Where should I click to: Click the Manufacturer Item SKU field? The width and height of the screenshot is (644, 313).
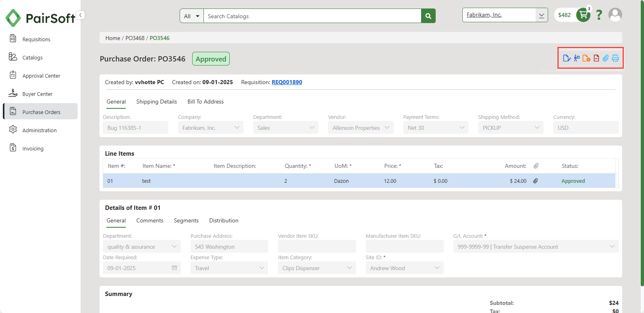coord(405,246)
